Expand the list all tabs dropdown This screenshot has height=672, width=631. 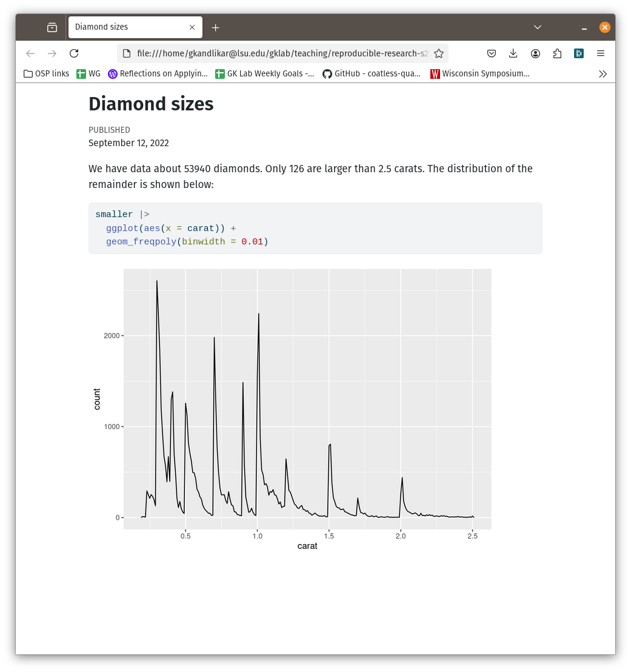click(x=538, y=27)
